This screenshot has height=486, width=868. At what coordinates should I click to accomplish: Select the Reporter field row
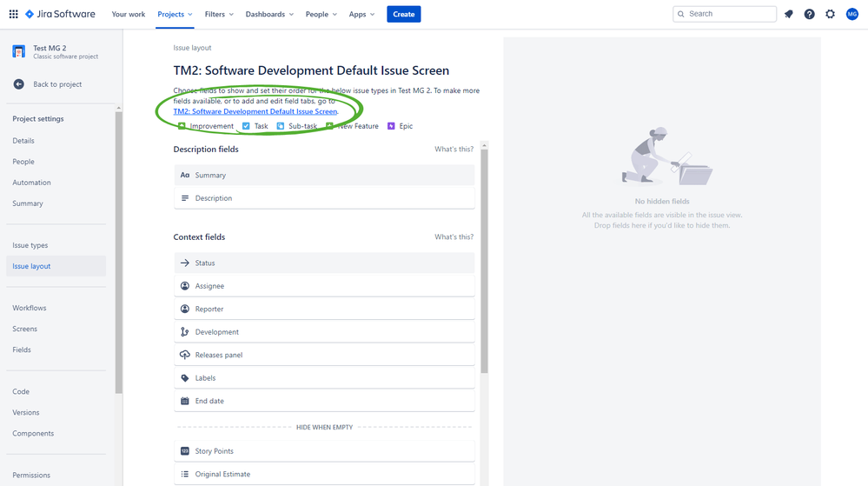324,309
